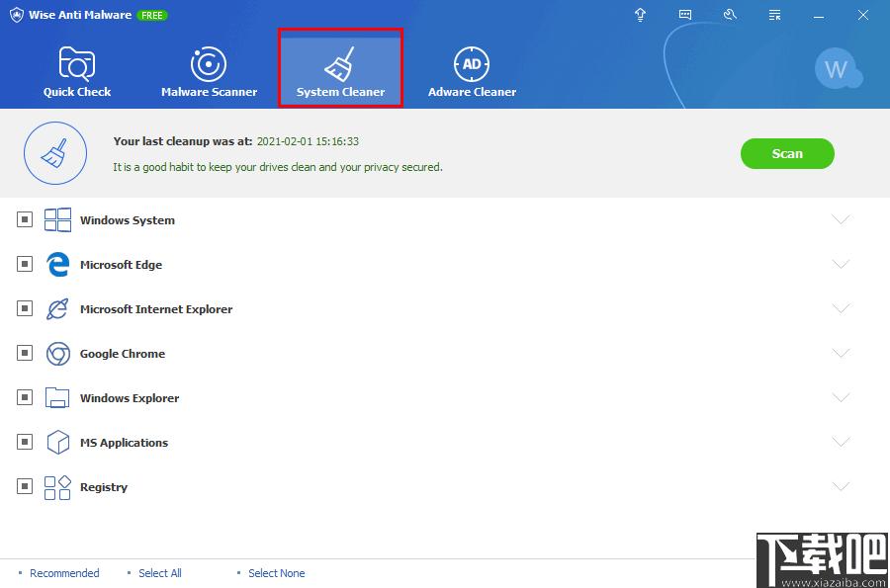Viewport: 890px width, 588px height.
Task: Toggle the MS Applications checkbox
Action: pyautogui.click(x=25, y=442)
